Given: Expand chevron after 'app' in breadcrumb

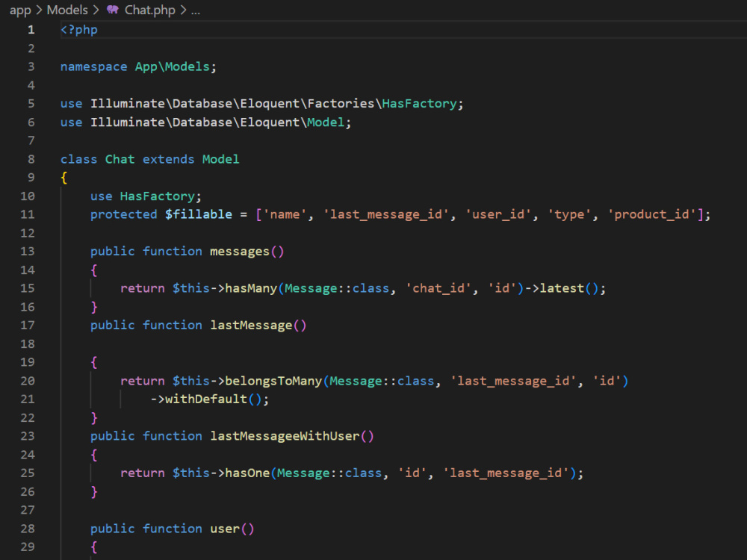Looking at the screenshot, I should pyautogui.click(x=39, y=10).
